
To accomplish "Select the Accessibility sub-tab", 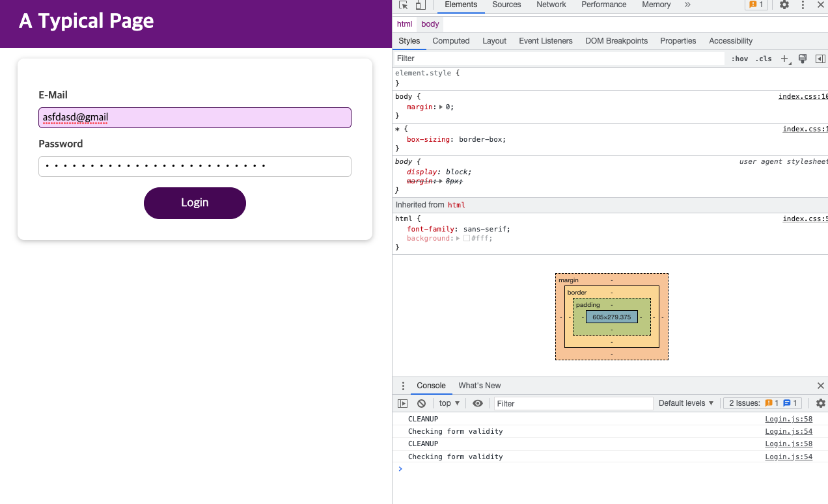I will pyautogui.click(x=730, y=41).
